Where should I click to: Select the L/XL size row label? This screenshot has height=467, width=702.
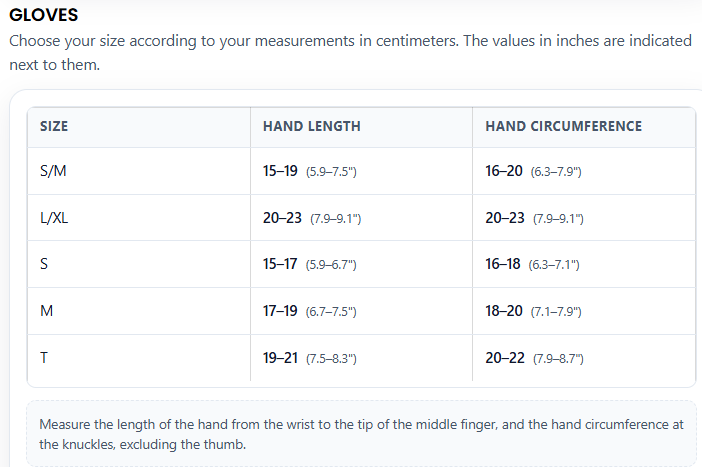[x=54, y=218]
